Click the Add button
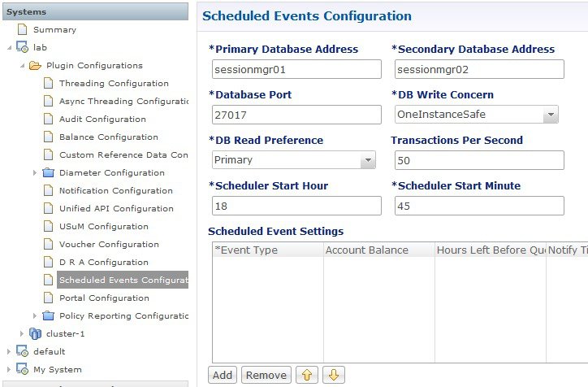Viewport: 588px width, 387px height. [x=223, y=375]
